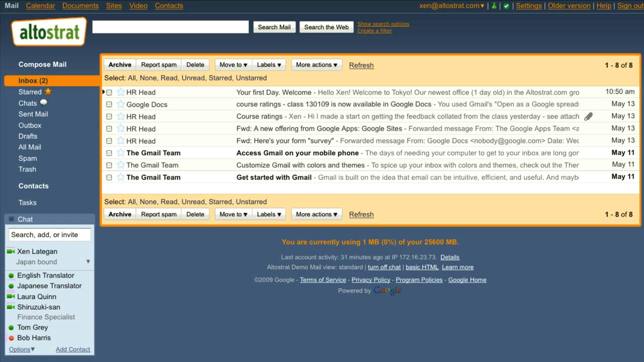Click Laura Quinn's video camera icon

tap(11, 297)
